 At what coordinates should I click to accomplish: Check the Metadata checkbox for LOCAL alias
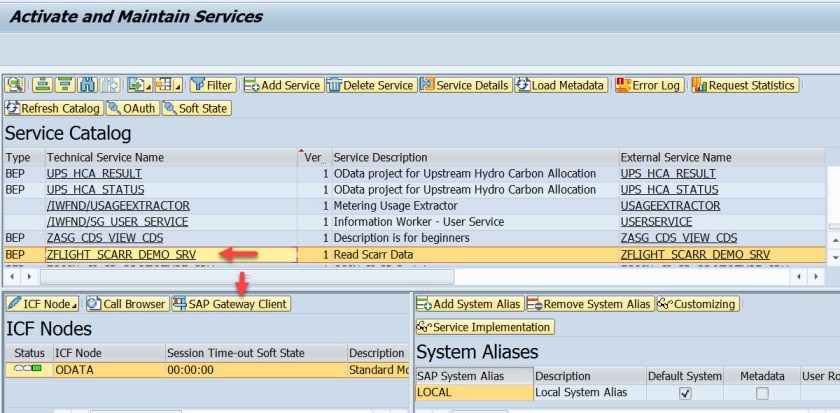(762, 393)
